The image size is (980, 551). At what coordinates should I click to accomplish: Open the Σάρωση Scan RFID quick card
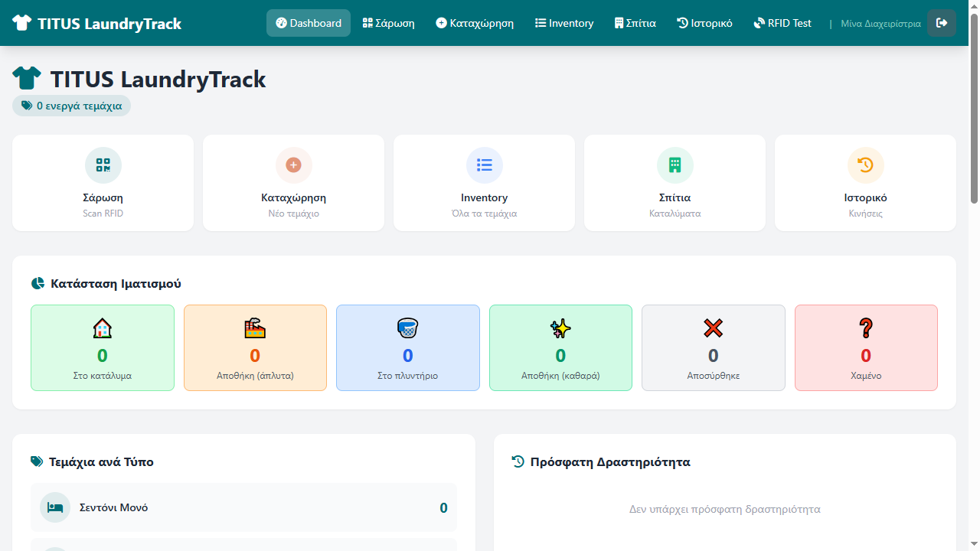click(x=103, y=183)
